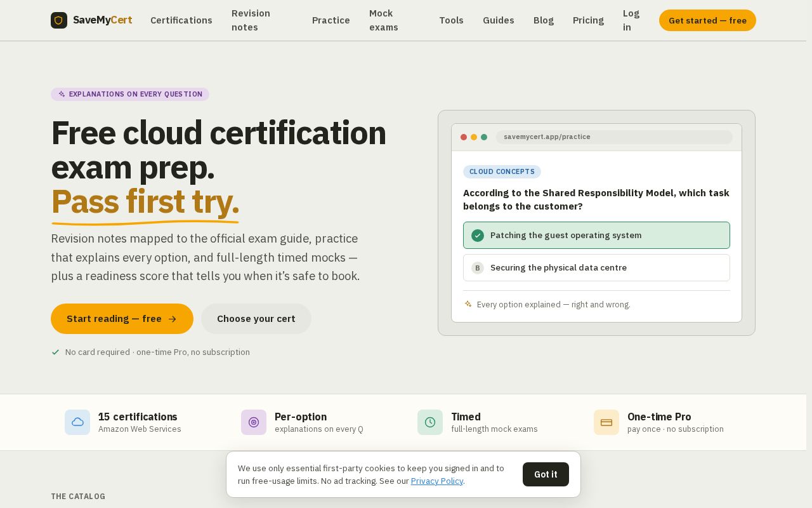812x508 pixels.
Task: Click explanations on every Q caption
Action: pyautogui.click(x=319, y=429)
